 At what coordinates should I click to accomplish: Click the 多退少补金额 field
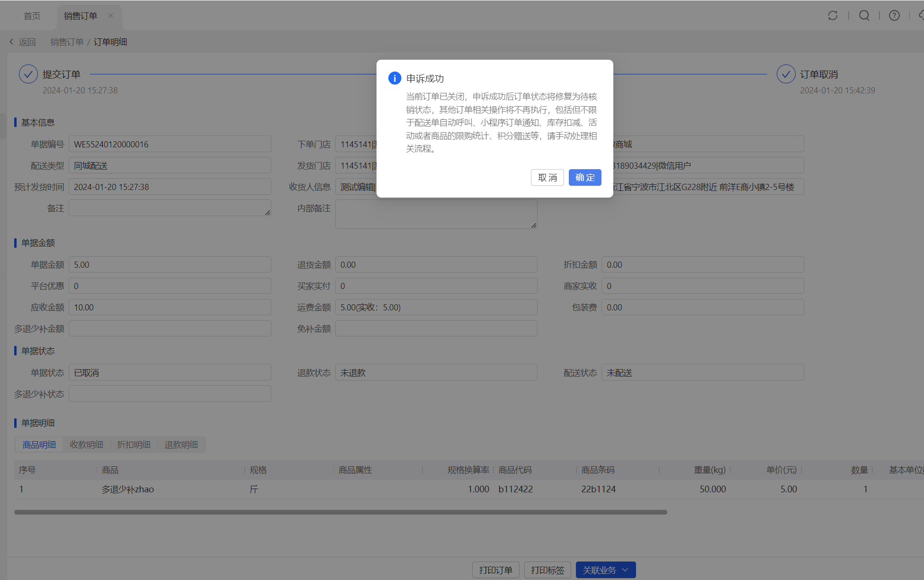170,328
